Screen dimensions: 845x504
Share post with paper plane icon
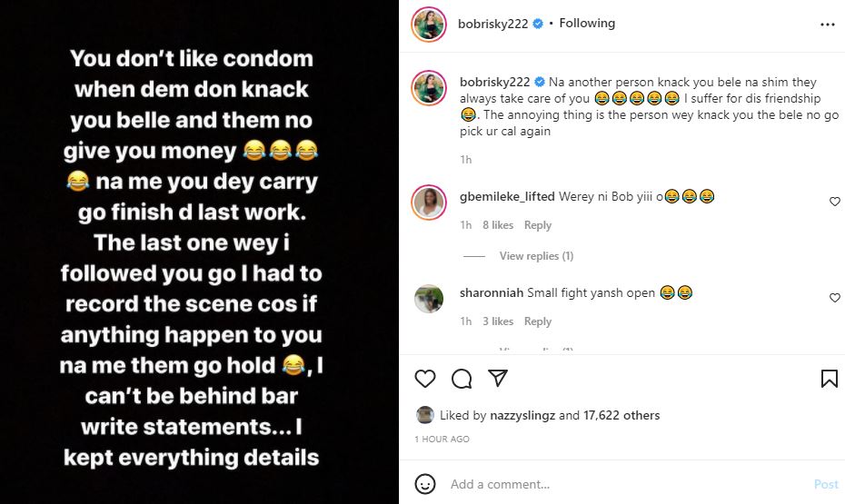point(497,379)
